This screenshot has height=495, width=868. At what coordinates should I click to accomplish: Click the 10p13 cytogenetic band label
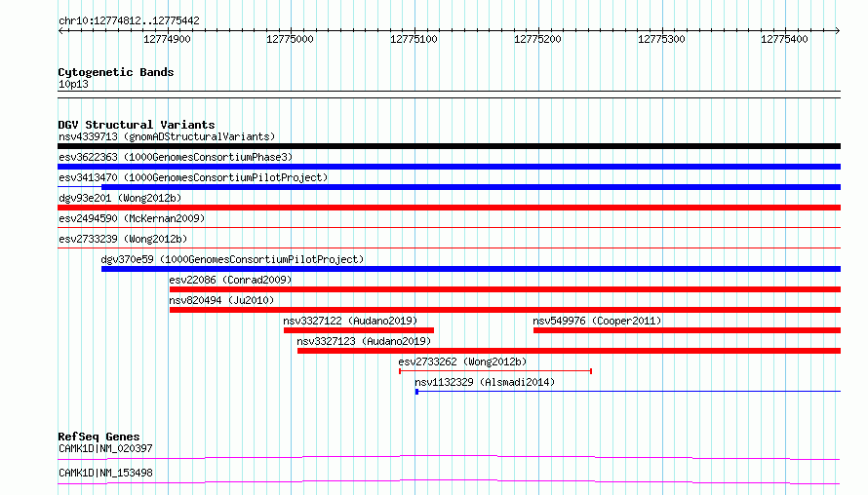click(x=73, y=84)
